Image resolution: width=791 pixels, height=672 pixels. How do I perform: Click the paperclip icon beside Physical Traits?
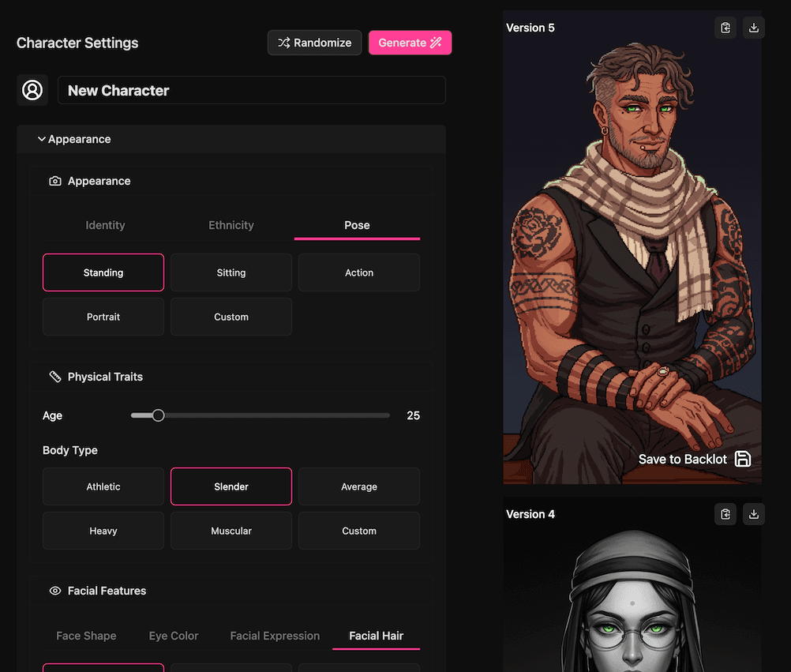tap(54, 377)
